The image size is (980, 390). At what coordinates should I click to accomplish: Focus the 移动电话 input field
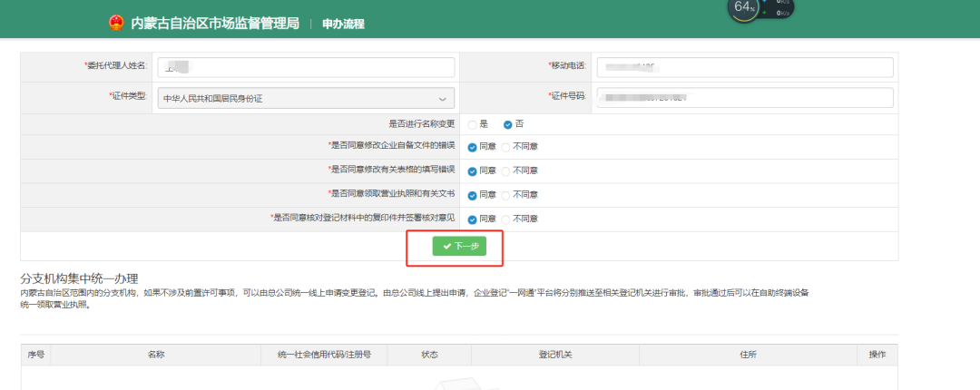(x=745, y=67)
